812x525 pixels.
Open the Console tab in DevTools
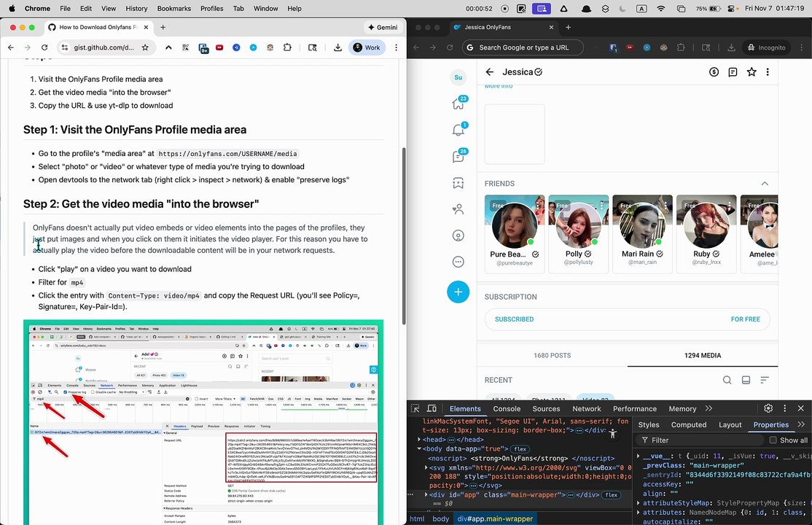point(507,408)
